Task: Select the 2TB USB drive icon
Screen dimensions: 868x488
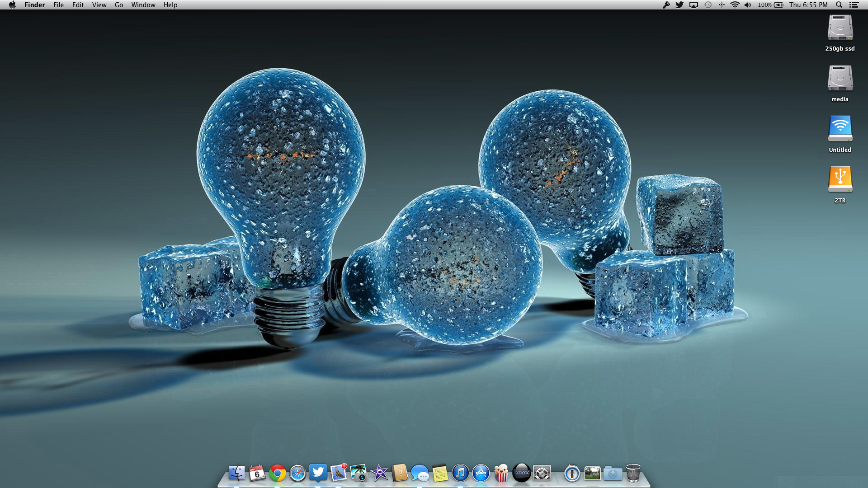Action: [x=840, y=179]
